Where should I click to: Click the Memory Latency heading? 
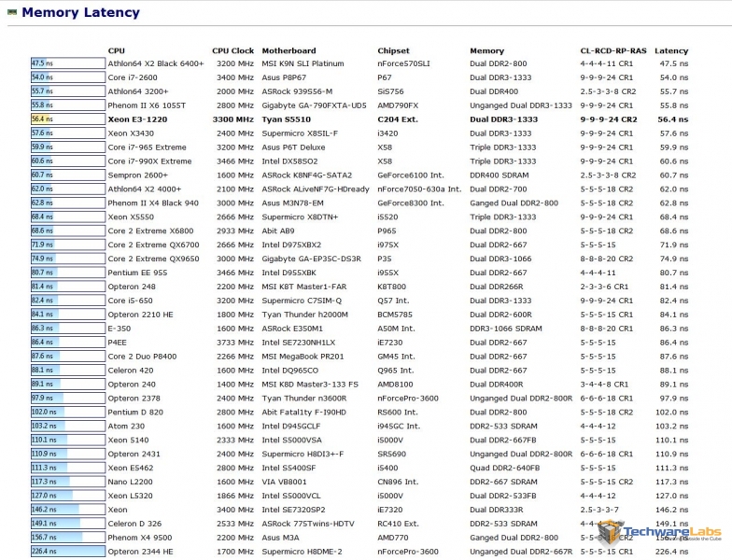pos(80,13)
